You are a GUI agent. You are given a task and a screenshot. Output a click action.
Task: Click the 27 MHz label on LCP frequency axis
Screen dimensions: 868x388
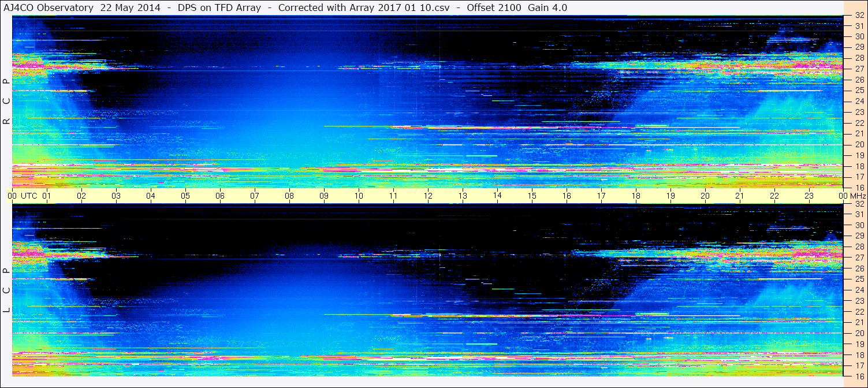coord(859,258)
